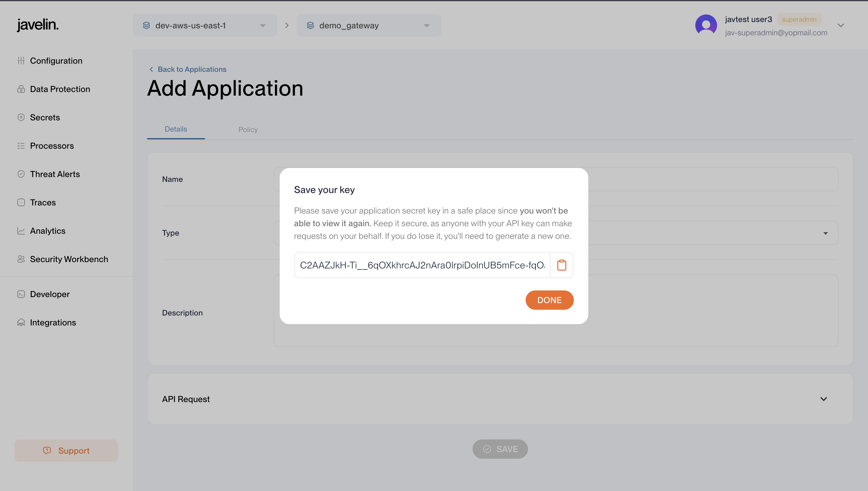
Task: Click the Security Workbench people icon
Action: pyautogui.click(x=21, y=259)
